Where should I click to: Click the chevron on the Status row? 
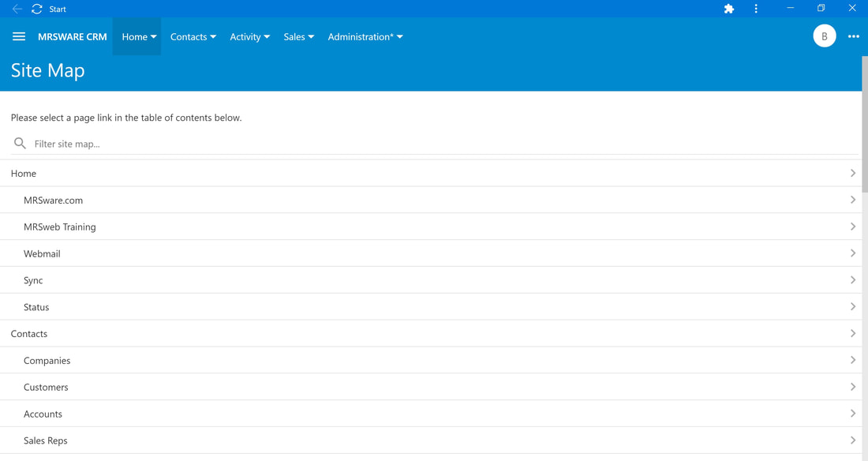click(852, 306)
